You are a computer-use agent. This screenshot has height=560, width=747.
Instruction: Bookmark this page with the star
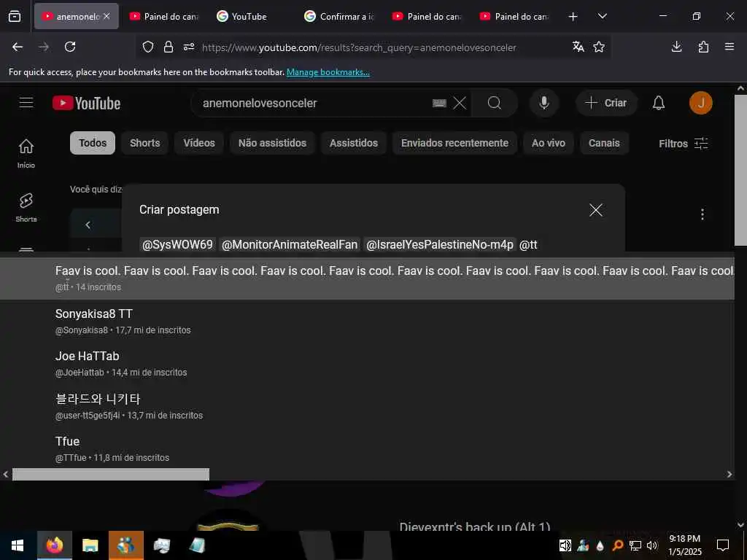click(599, 47)
